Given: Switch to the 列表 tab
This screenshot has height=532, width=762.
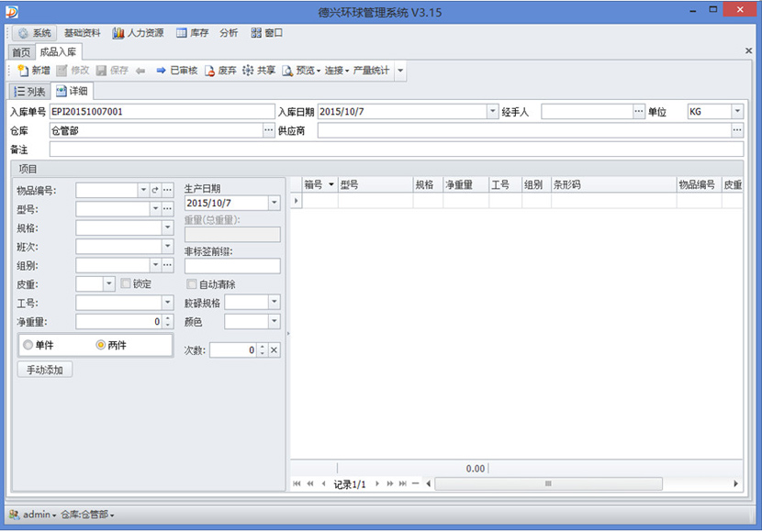Looking at the screenshot, I should click(x=30, y=91).
